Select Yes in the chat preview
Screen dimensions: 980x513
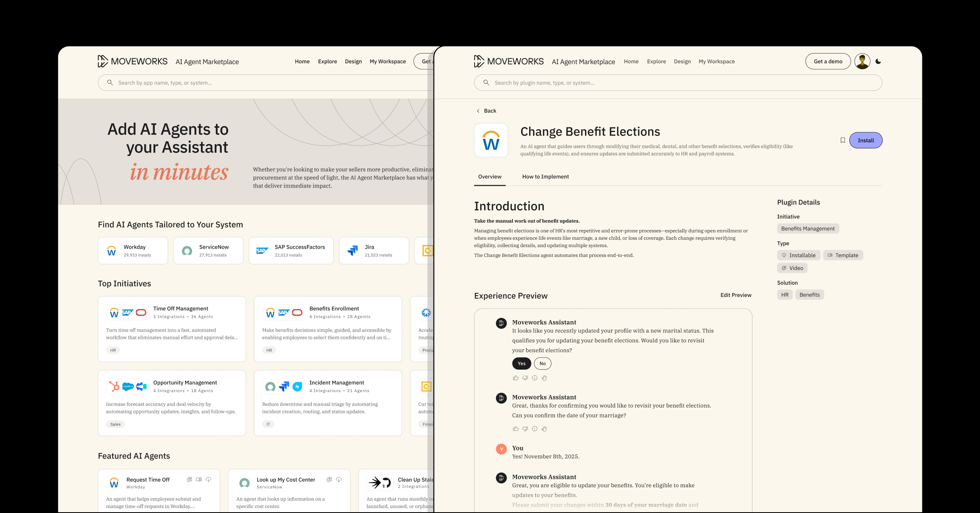point(521,364)
